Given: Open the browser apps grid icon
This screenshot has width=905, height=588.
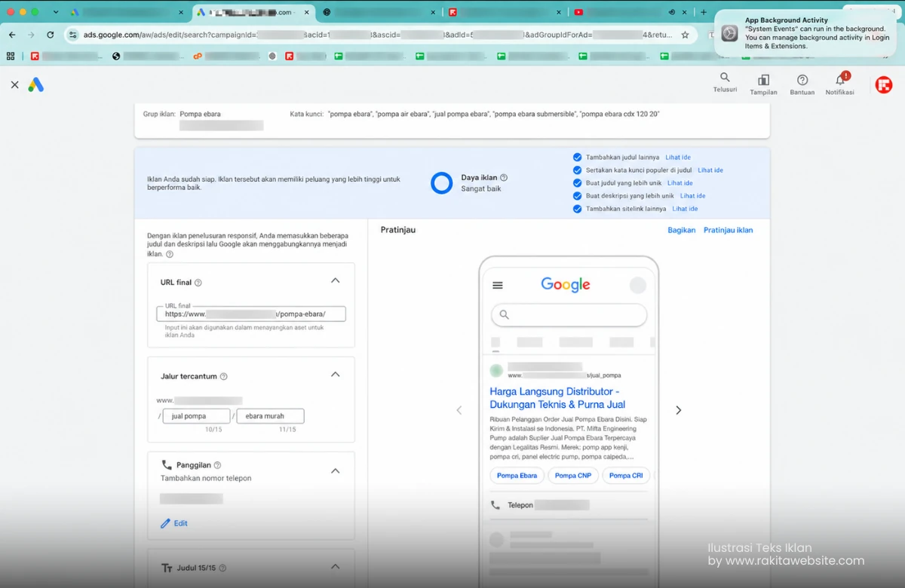Looking at the screenshot, I should 11,56.
